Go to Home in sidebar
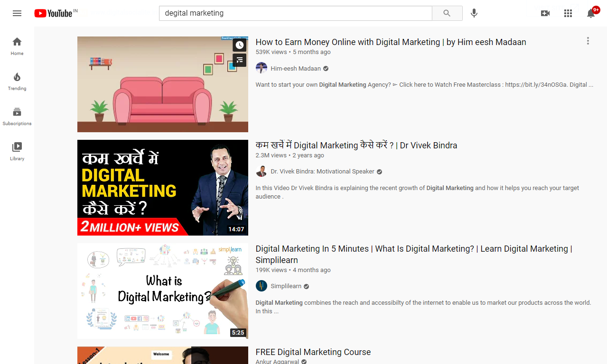607x364 pixels. click(x=17, y=46)
